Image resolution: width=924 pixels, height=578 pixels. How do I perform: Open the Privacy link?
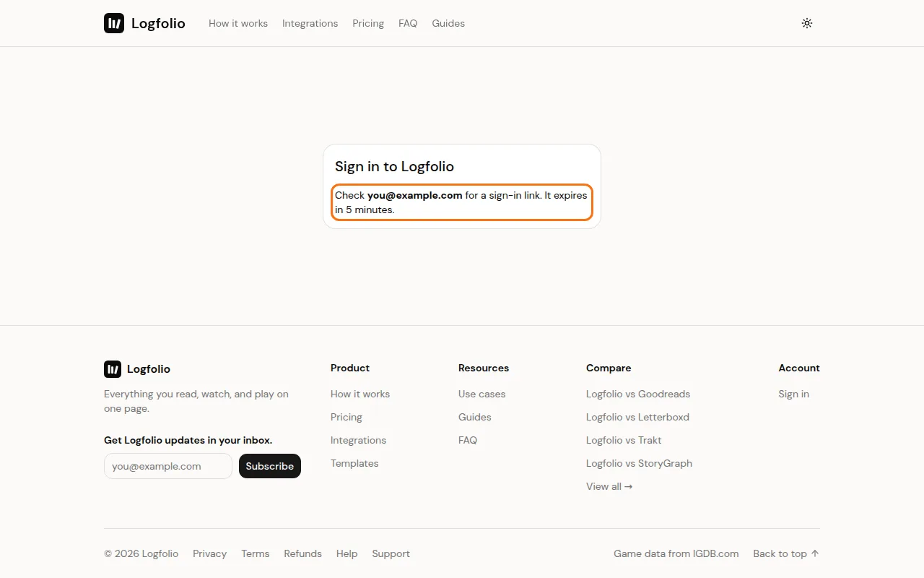(x=209, y=553)
